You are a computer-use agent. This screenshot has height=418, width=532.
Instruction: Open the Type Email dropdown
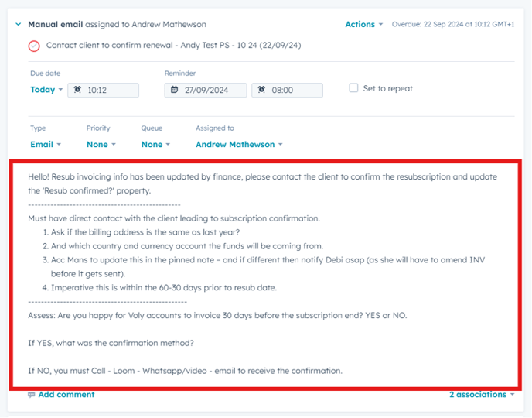point(46,144)
